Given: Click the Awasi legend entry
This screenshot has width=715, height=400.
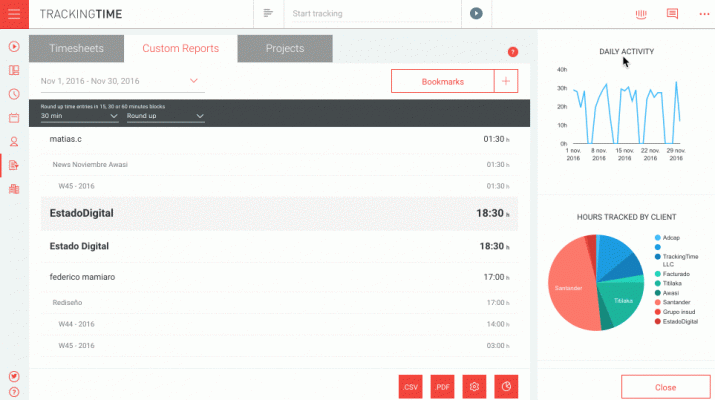Looking at the screenshot, I should point(667,293).
